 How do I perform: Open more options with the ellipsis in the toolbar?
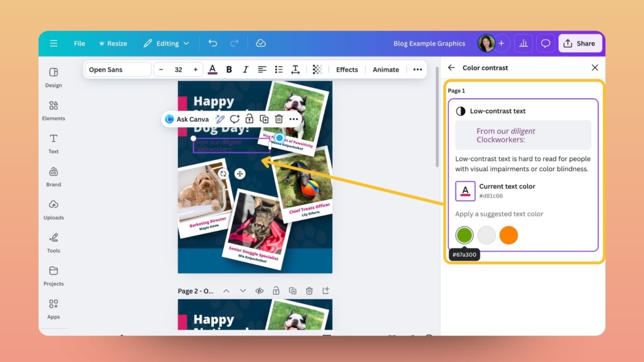click(x=417, y=69)
